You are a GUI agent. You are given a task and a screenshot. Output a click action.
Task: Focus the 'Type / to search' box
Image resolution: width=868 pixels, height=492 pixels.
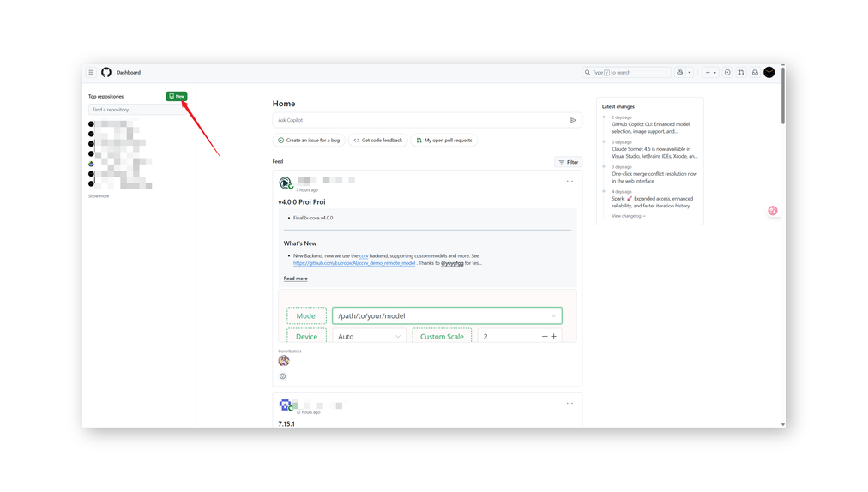(626, 73)
